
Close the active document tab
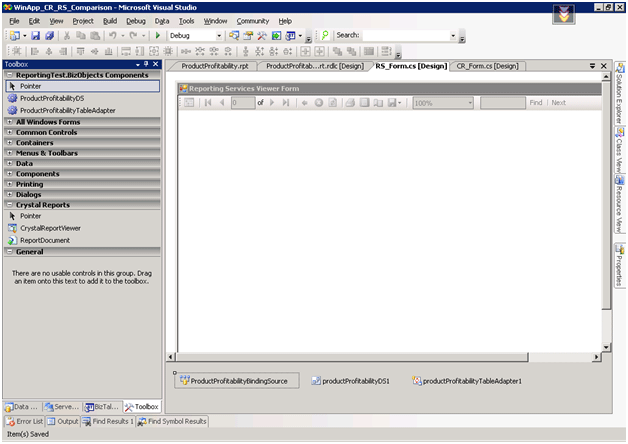click(604, 66)
